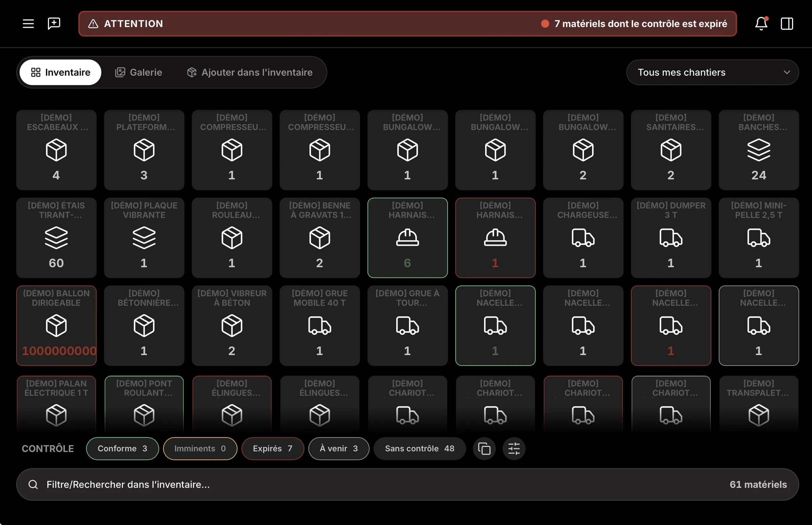Select the Inventaire tab
Screen dimensions: 812x525
[x=60, y=72]
